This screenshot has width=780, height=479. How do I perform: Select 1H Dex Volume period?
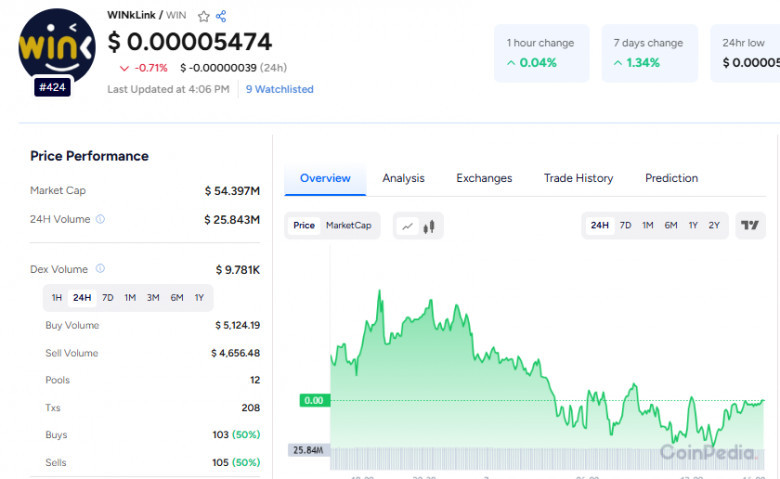[x=57, y=297]
